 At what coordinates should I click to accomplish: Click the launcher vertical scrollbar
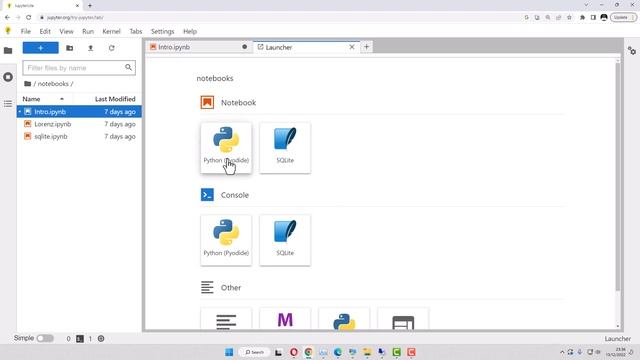pyautogui.click(x=618, y=176)
